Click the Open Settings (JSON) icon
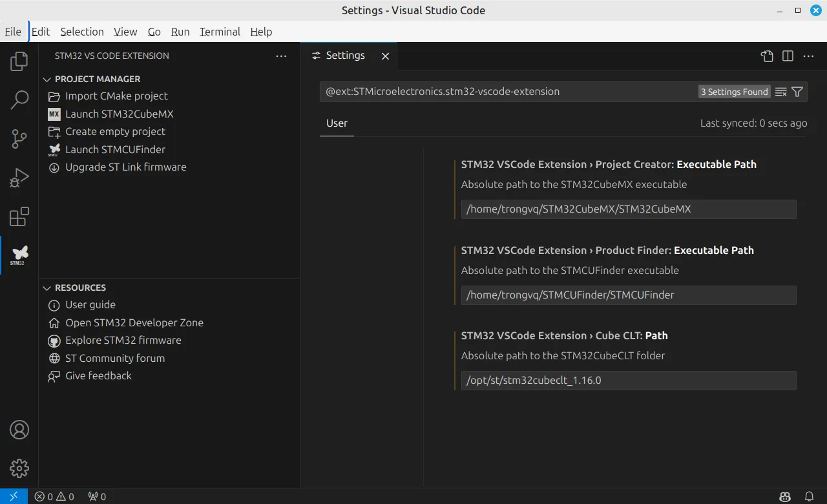The width and height of the screenshot is (827, 504). click(767, 56)
